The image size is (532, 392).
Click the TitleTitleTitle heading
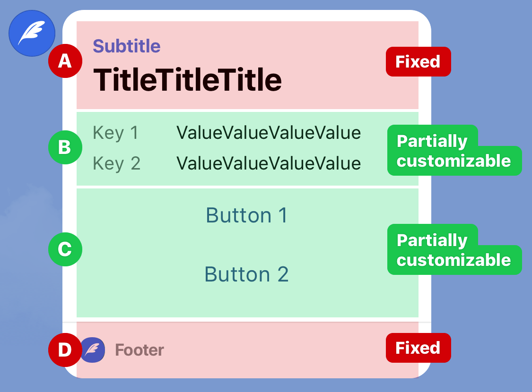(x=187, y=80)
